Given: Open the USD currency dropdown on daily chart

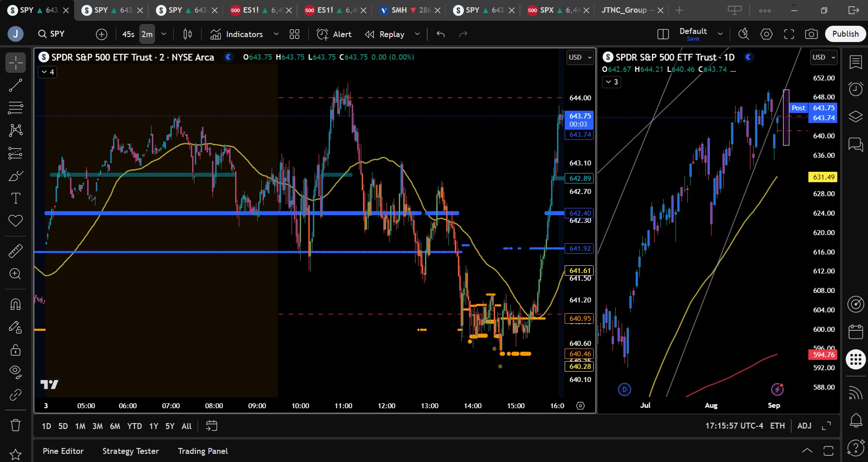Looking at the screenshot, I should click(824, 57).
